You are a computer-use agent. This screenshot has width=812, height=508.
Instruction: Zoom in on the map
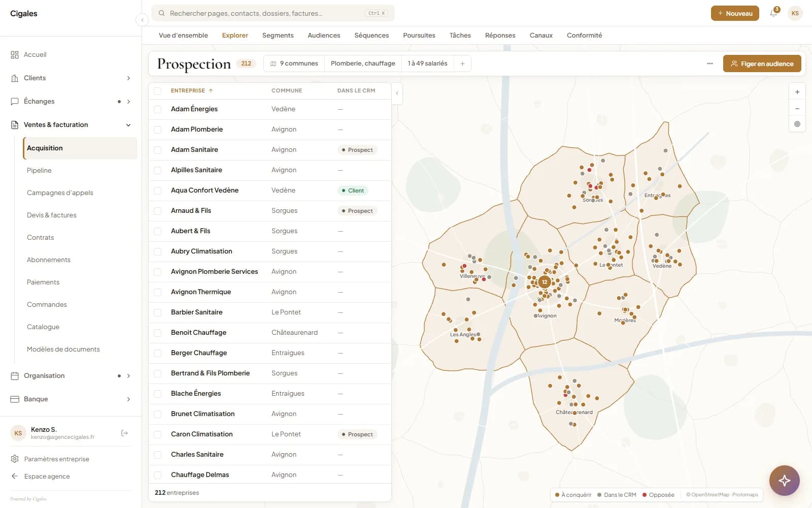click(x=797, y=92)
